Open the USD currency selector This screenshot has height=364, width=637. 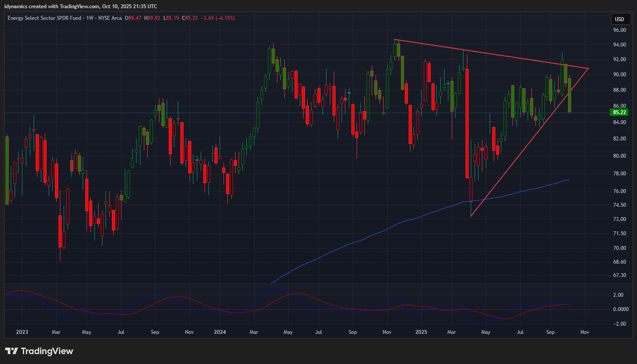[x=619, y=19]
